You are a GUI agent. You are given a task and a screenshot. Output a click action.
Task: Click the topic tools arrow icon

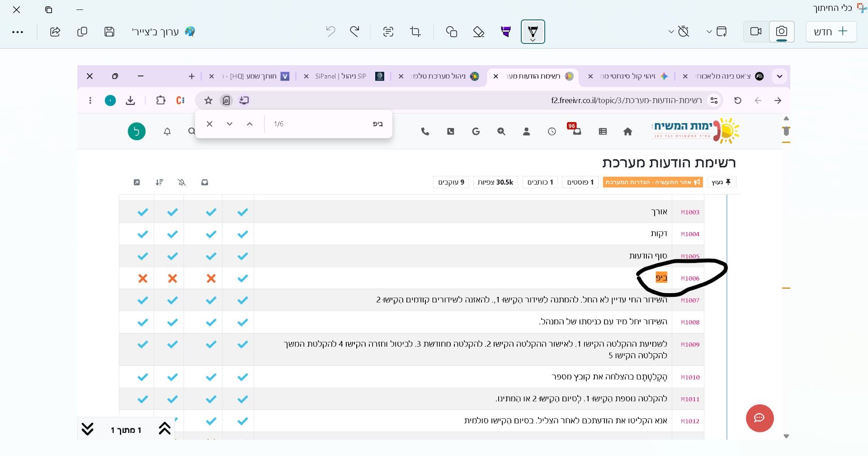point(137,182)
